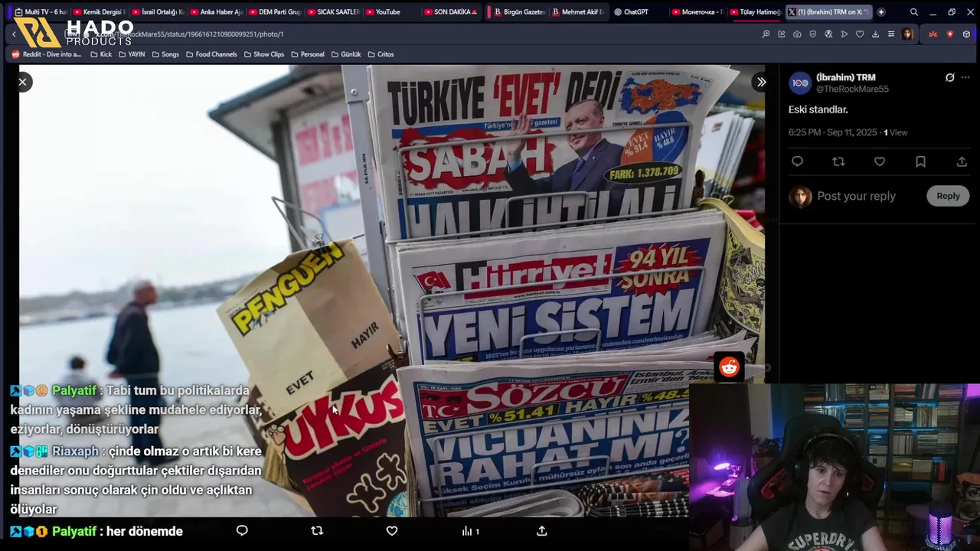This screenshot has width=980, height=551.
Task: Take a snapshot with the camera icon
Action: tap(797, 34)
